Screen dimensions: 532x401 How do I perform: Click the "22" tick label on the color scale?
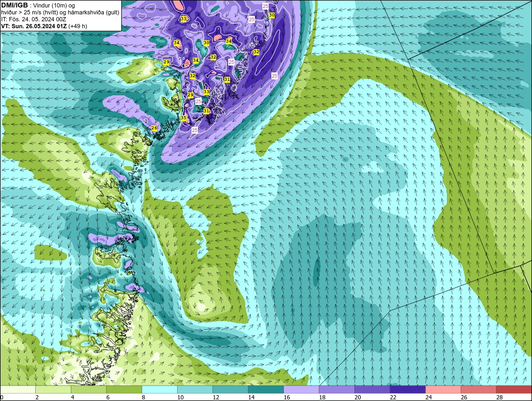click(393, 397)
